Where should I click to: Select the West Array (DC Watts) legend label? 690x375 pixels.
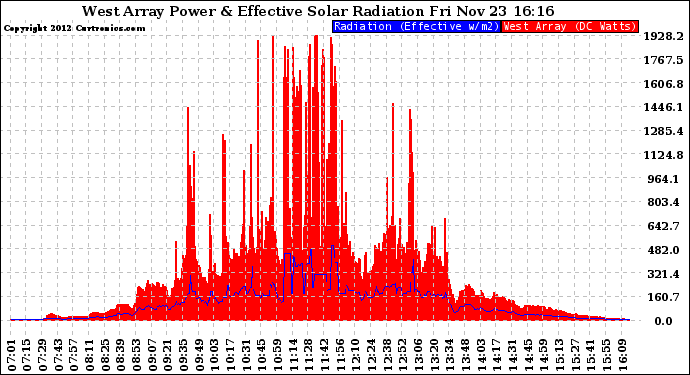570,26
